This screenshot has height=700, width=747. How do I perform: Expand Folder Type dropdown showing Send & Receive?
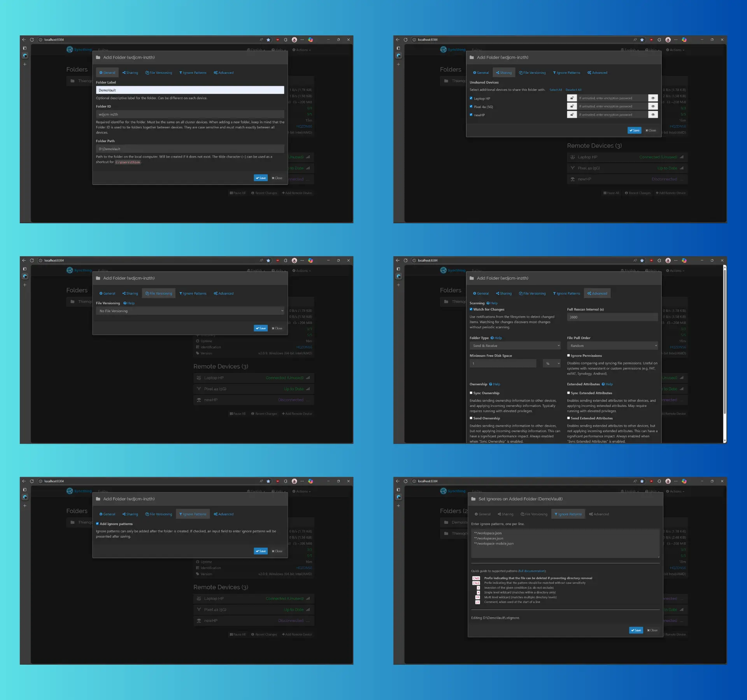pyautogui.click(x=515, y=346)
